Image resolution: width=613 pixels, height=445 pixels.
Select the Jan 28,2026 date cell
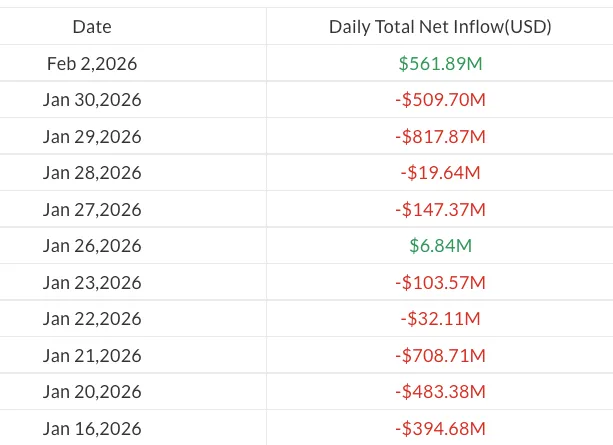click(92, 173)
